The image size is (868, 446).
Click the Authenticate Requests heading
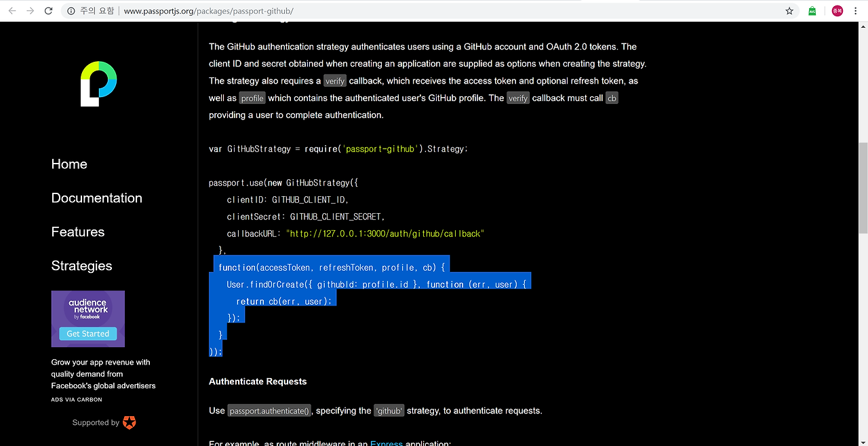point(258,382)
